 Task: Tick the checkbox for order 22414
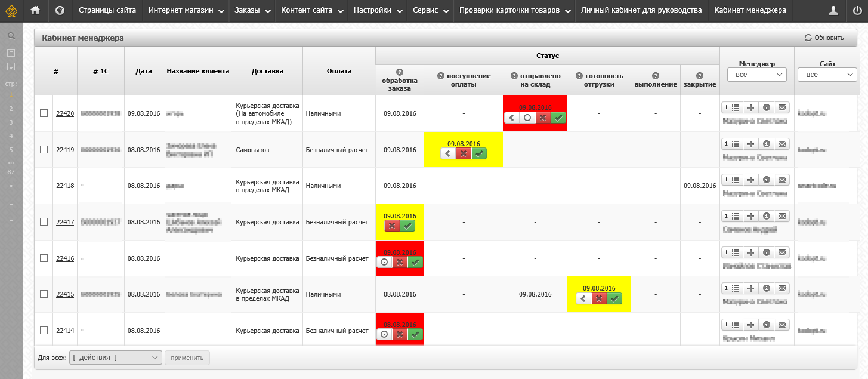click(x=44, y=330)
